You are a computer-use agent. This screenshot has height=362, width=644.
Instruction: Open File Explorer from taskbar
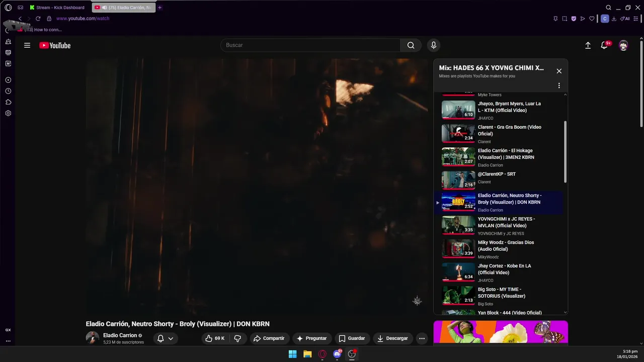click(307, 354)
